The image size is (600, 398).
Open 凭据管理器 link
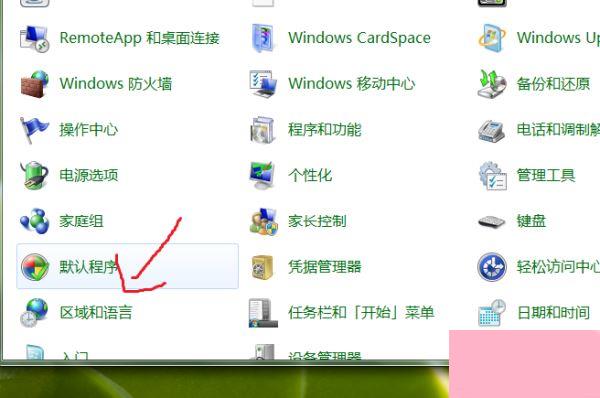click(x=324, y=267)
